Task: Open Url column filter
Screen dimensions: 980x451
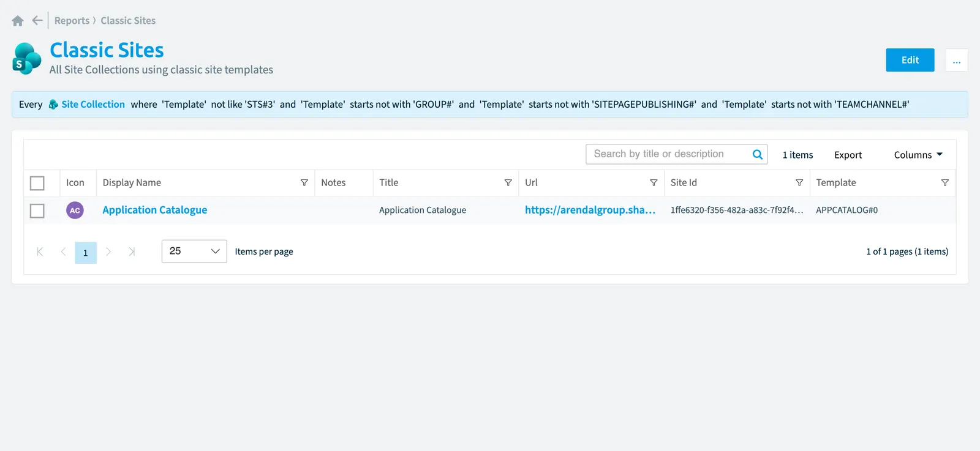Action: (654, 182)
